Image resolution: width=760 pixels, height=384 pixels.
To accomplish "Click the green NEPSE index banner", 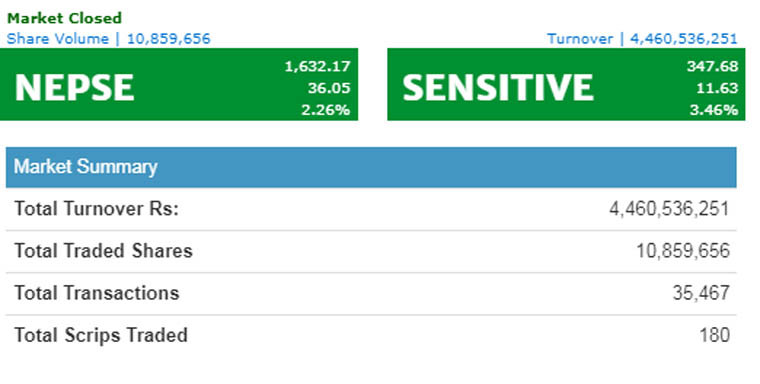I will (179, 84).
